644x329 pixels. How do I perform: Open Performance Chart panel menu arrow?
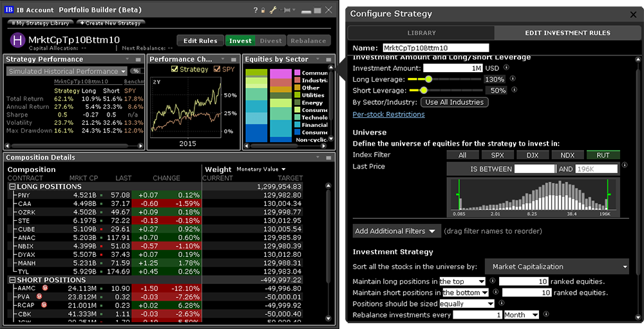pos(223,60)
